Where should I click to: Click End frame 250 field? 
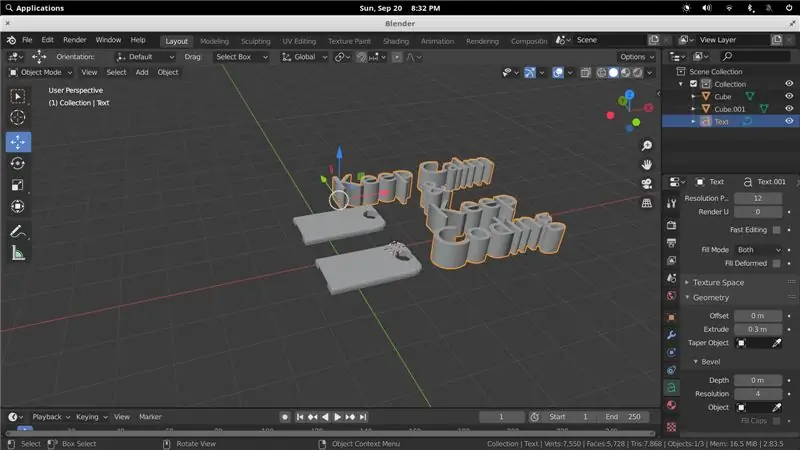tap(623, 417)
